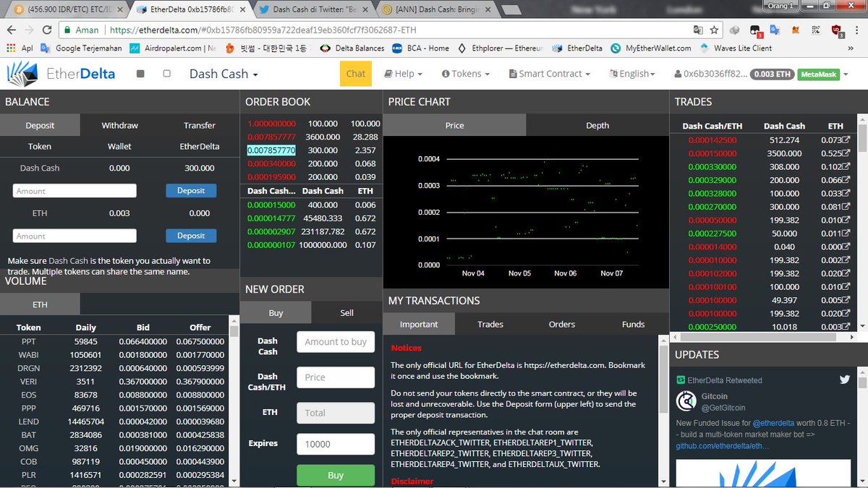868x488 pixels.
Task: Show the Depth chart tab
Action: [597, 125]
